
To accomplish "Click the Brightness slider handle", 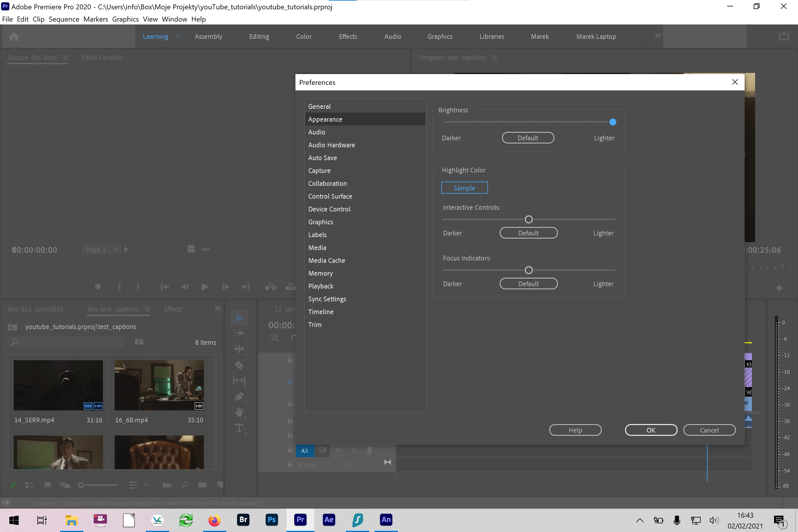I will tap(612, 122).
